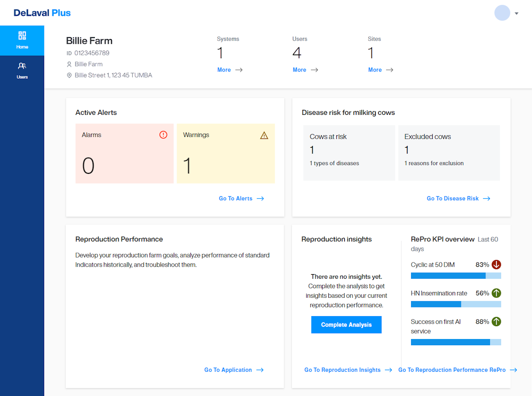Open Go To Application link
Image resolution: width=532 pixels, height=396 pixels.
[x=234, y=370]
